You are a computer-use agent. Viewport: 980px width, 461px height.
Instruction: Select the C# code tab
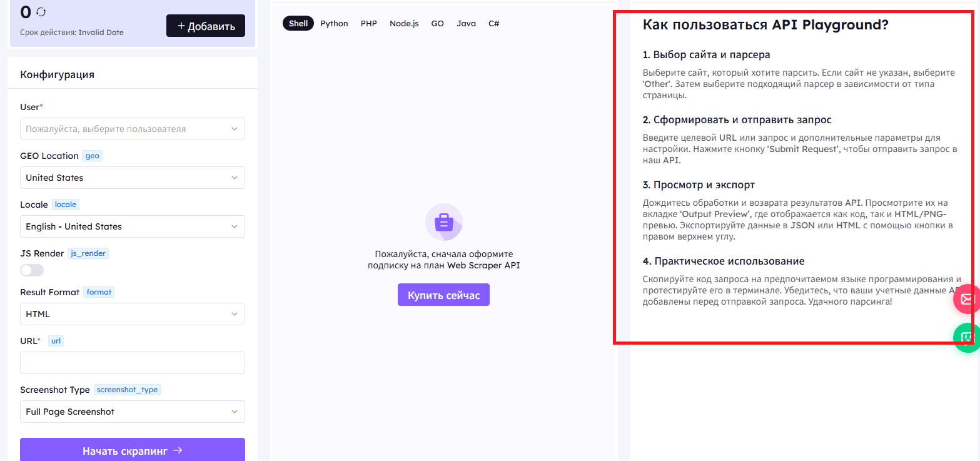tap(494, 24)
